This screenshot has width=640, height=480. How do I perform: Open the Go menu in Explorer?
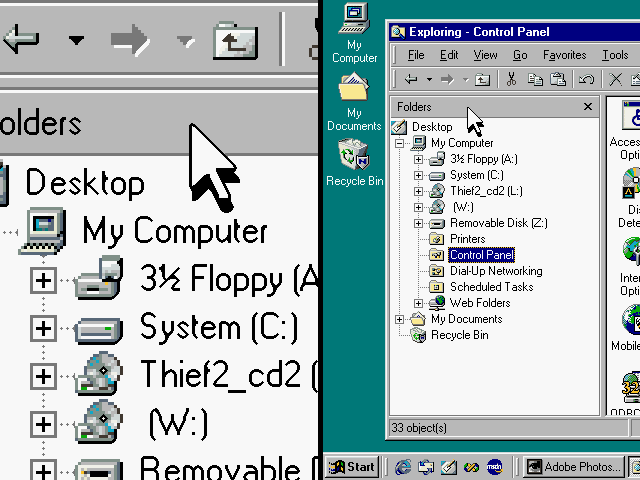coord(520,55)
